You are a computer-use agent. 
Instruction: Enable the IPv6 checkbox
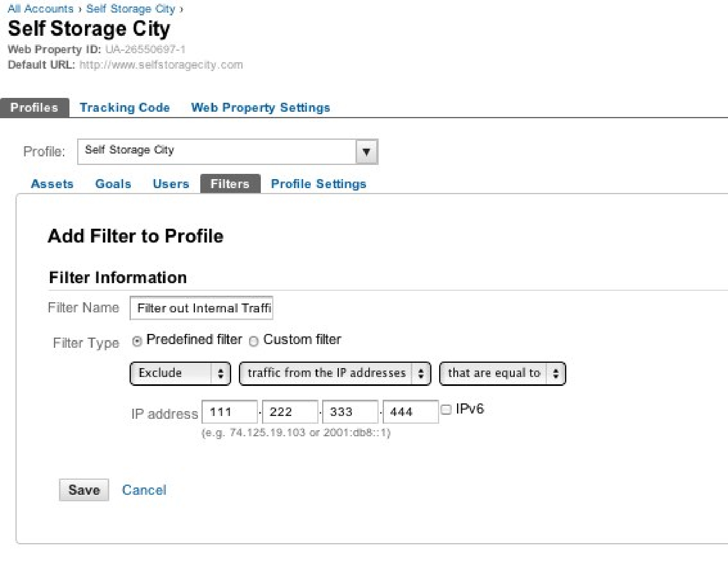coord(446,409)
